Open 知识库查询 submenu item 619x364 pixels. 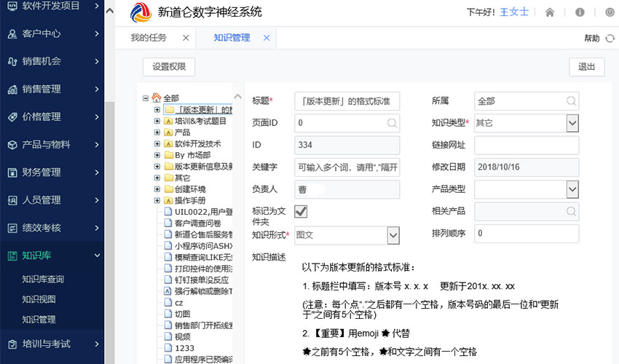coord(43,280)
